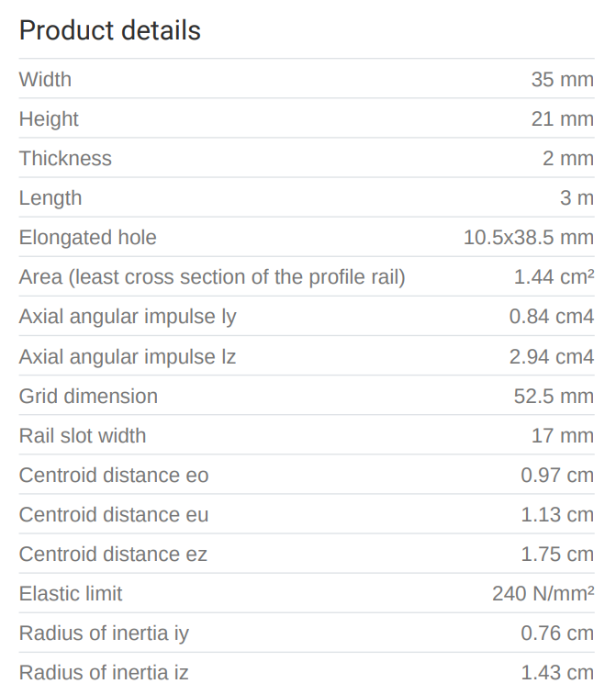616x695 pixels.
Task: Click the Radius of inertia iy label
Action: click(x=104, y=633)
